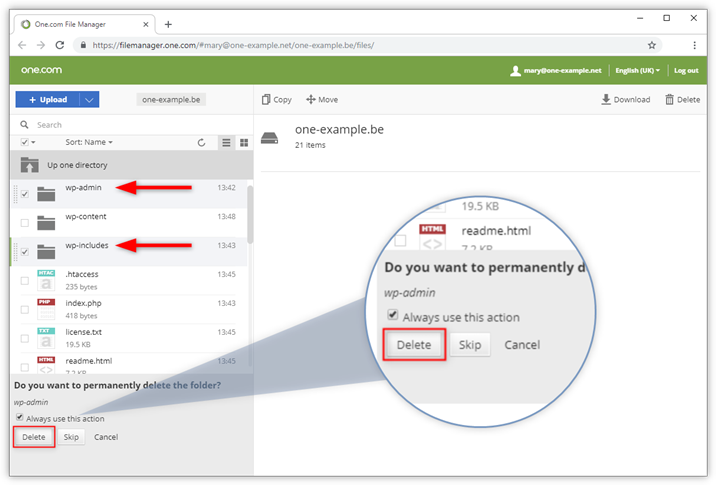Expand the Upload dropdown arrow
716x485 pixels.
click(90, 100)
